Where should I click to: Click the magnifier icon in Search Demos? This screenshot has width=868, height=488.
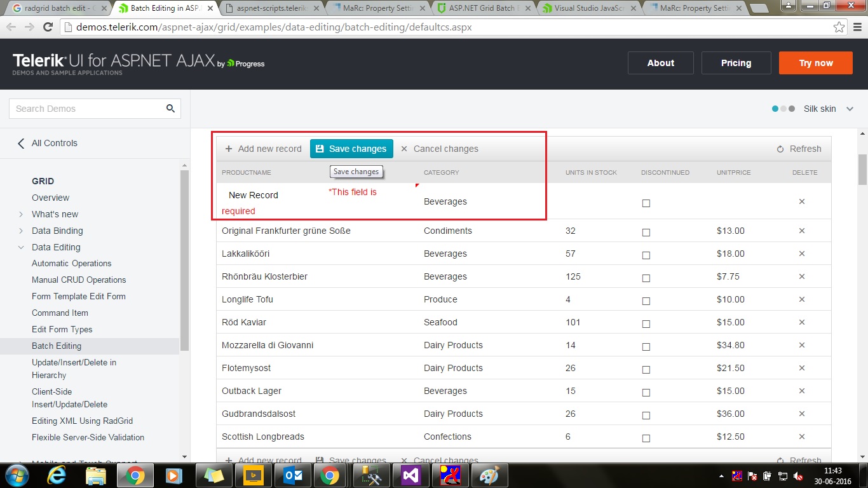coord(170,109)
